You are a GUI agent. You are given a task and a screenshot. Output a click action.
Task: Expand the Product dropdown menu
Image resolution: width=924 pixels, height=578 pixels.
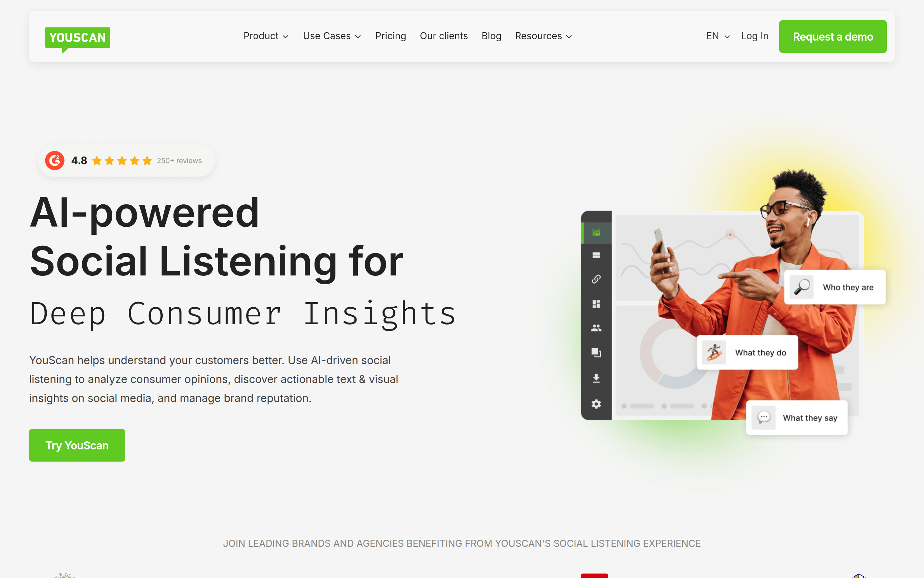(266, 36)
